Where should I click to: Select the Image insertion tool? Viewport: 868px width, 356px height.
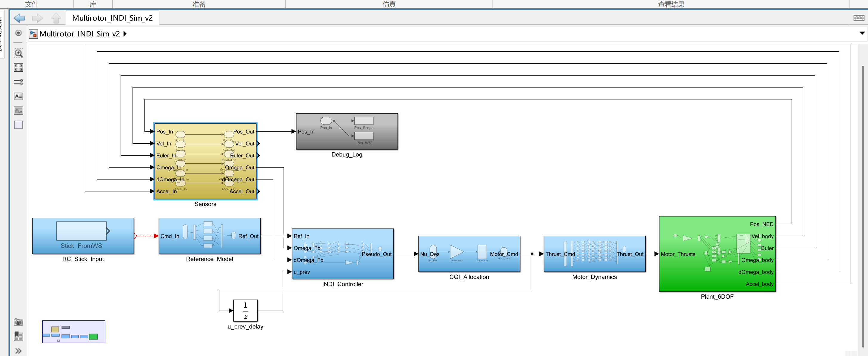tap(19, 111)
